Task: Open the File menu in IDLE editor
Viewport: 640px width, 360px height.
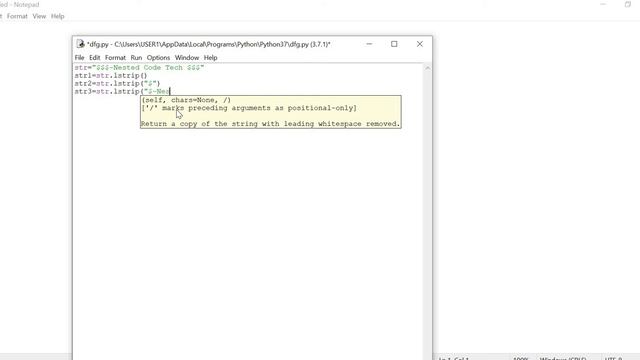Action: (79, 58)
